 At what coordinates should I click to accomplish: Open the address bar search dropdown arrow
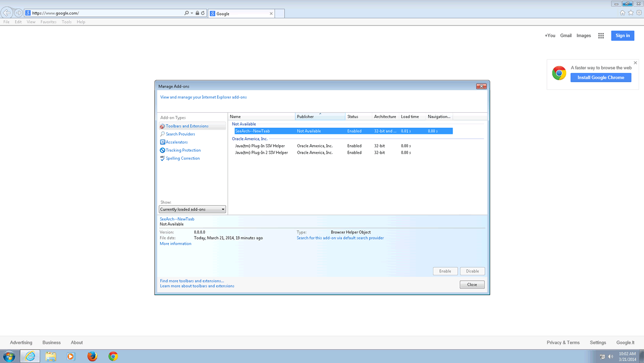click(192, 13)
